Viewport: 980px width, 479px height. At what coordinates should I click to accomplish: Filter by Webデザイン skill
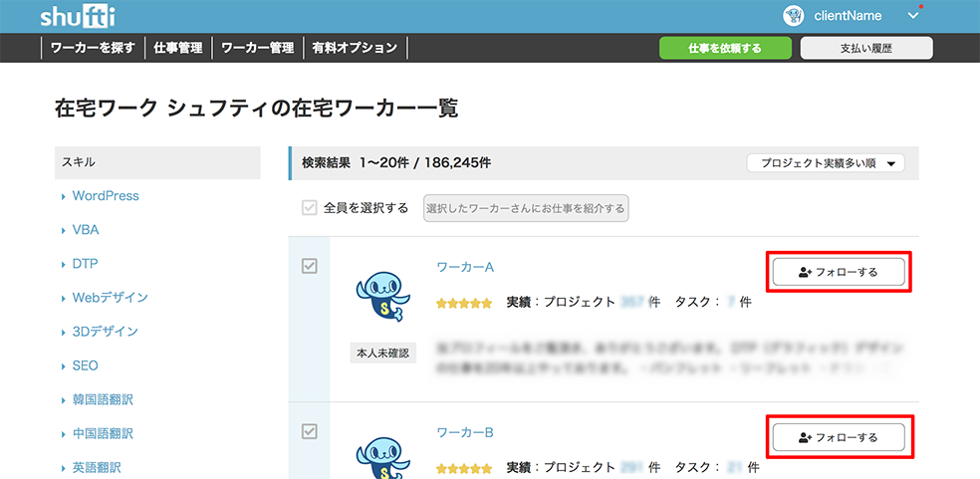tap(110, 297)
